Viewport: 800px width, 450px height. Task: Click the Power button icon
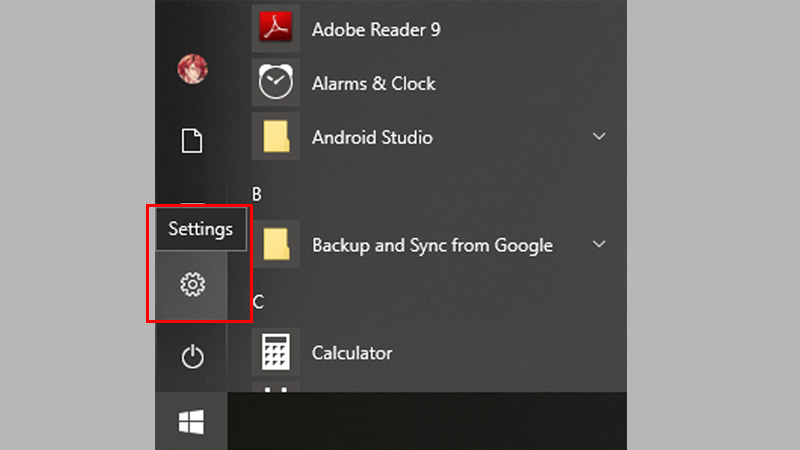pos(192,356)
